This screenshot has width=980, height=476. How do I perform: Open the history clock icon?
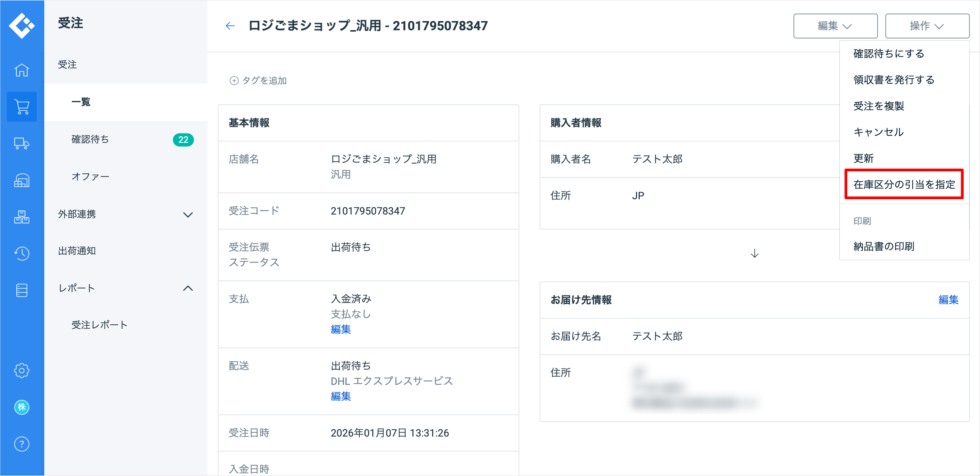point(22,254)
